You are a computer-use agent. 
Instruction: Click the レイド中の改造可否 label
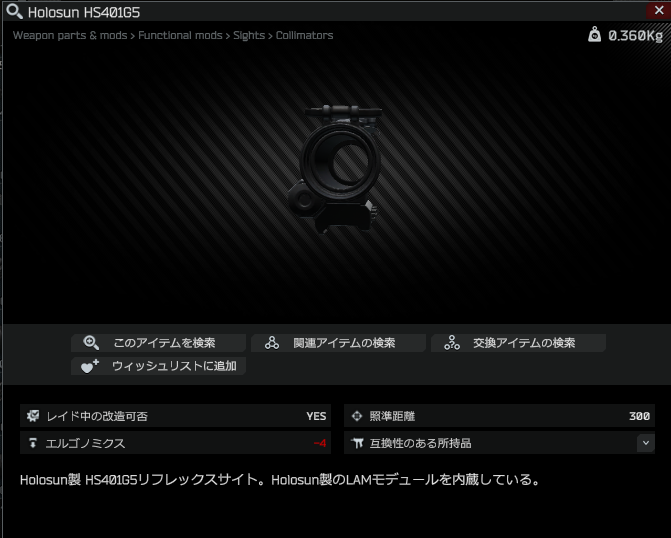pos(97,416)
